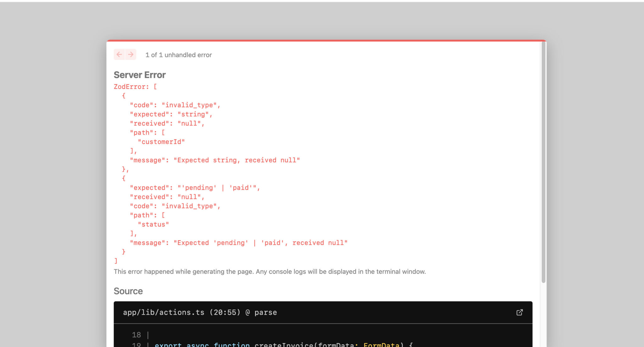Click the Server Error heading

[140, 75]
